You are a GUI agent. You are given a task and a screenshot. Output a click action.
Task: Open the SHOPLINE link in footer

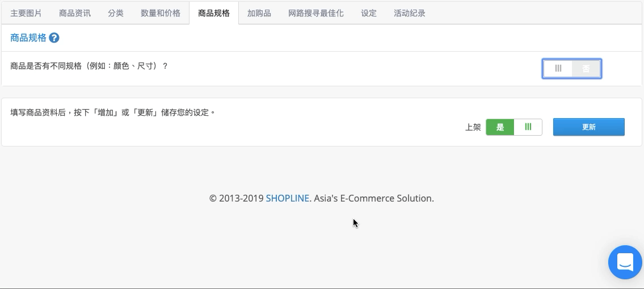pos(288,198)
